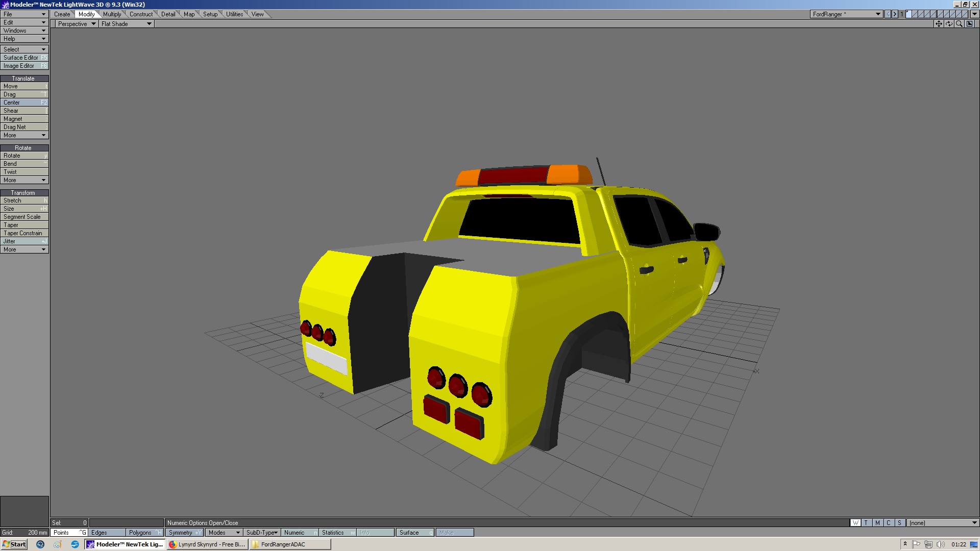Click the viewport maximize toggle icon
This screenshot has width=980, height=551.
click(970, 24)
